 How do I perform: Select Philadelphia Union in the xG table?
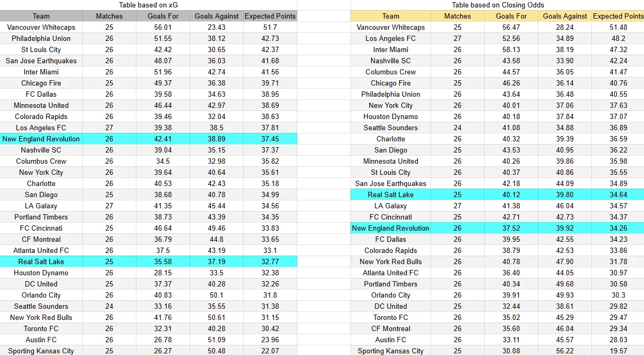(41, 38)
